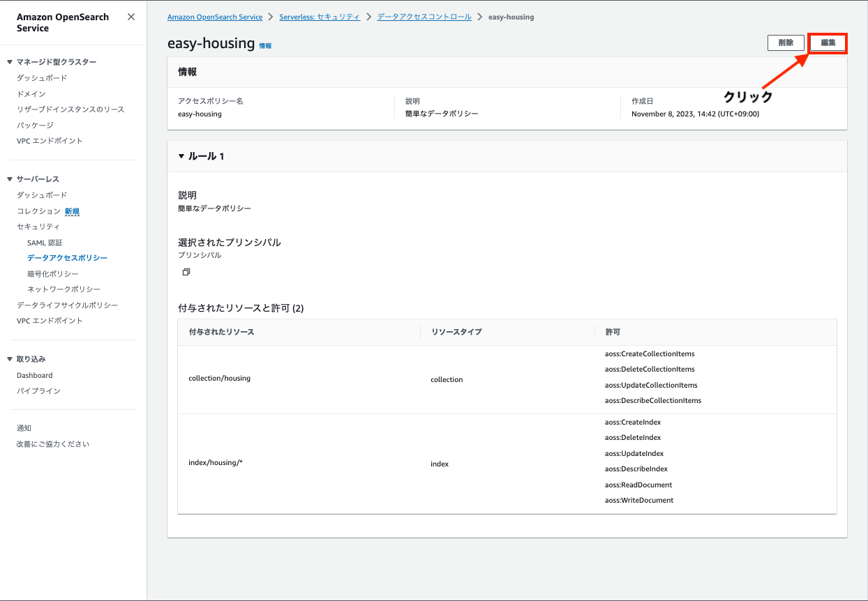
Task: Open ネットワークポリシー sidebar item
Action: 63,289
